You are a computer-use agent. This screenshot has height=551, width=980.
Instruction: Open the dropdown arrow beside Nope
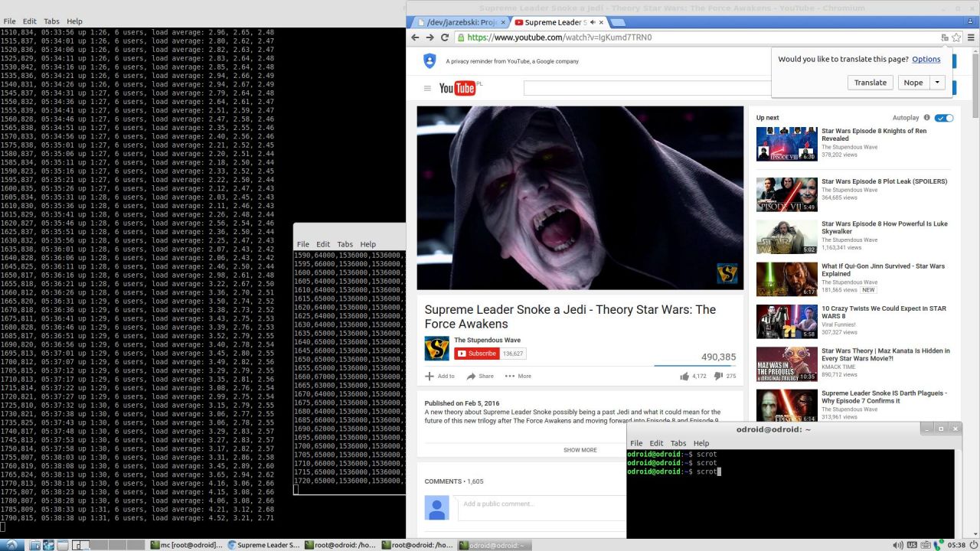(x=936, y=83)
